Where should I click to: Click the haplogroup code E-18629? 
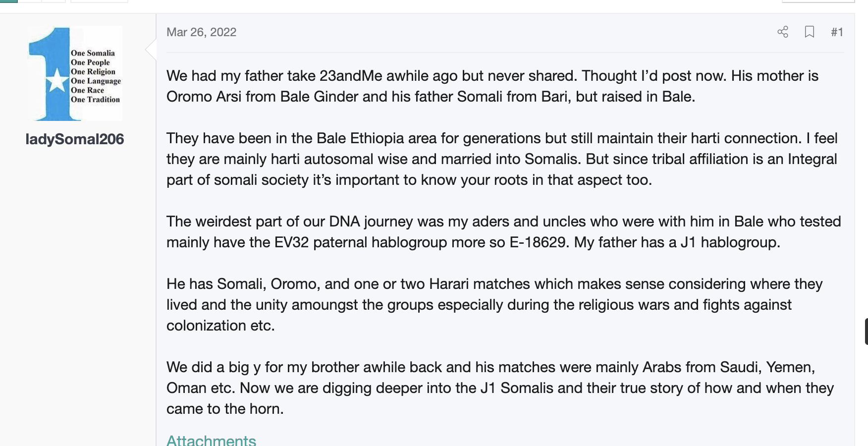(538, 242)
